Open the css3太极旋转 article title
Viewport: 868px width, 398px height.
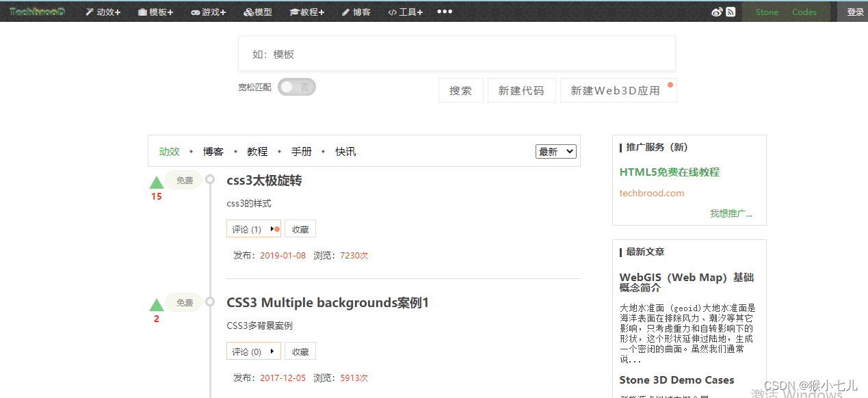click(264, 181)
